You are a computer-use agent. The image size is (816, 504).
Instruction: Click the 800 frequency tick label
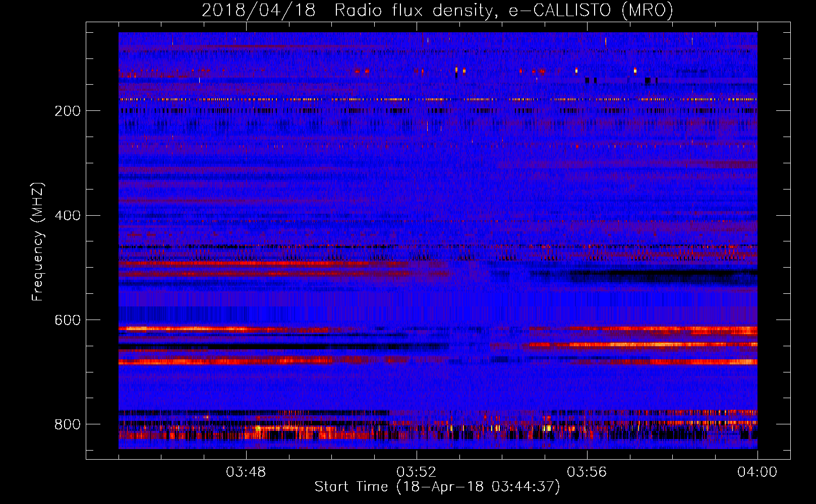click(68, 424)
